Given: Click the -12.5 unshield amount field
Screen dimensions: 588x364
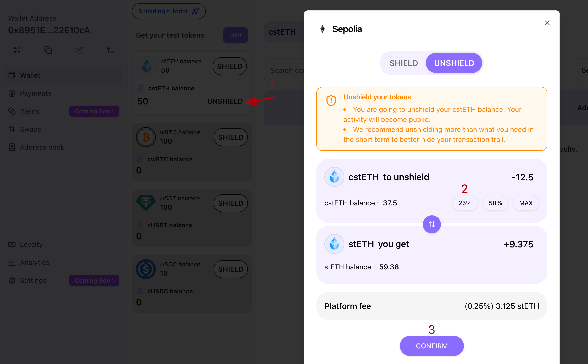Looking at the screenshot, I should click(x=522, y=177).
